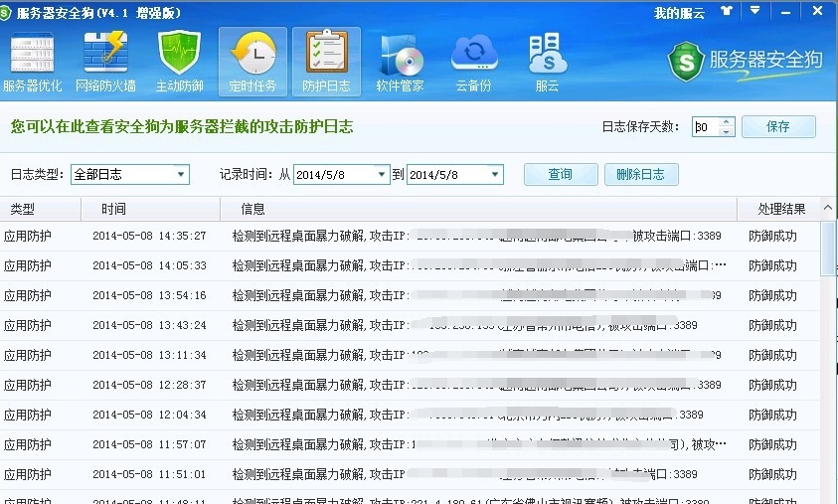This screenshot has width=838, height=504.
Task: Open the 主动防御 active defense module
Action: pyautogui.click(x=179, y=62)
